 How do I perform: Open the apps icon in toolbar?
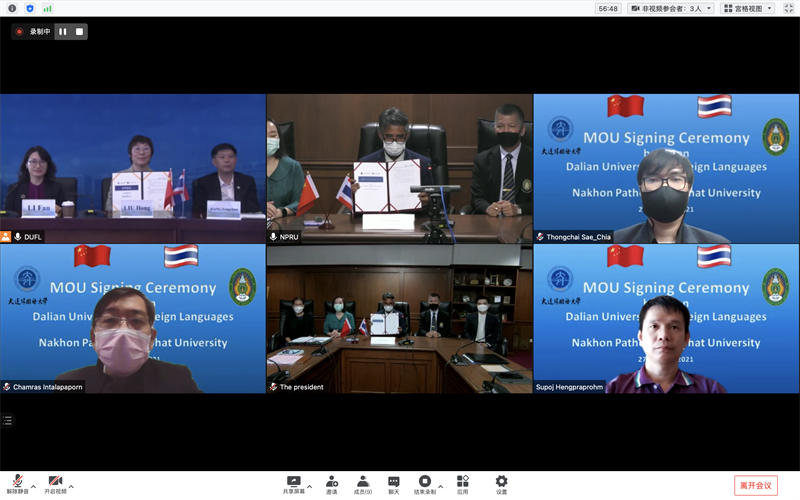463,483
